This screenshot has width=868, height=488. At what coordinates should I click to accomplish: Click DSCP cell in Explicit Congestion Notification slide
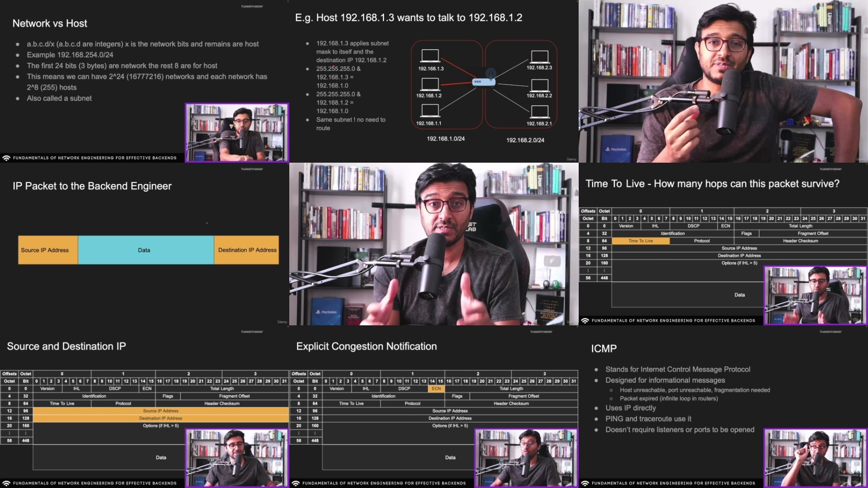coord(404,389)
